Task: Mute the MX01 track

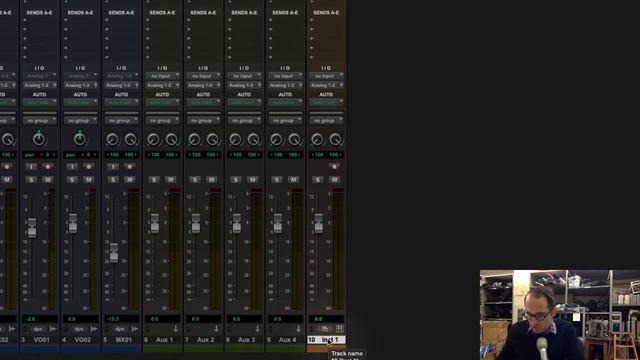Action: (x=130, y=180)
